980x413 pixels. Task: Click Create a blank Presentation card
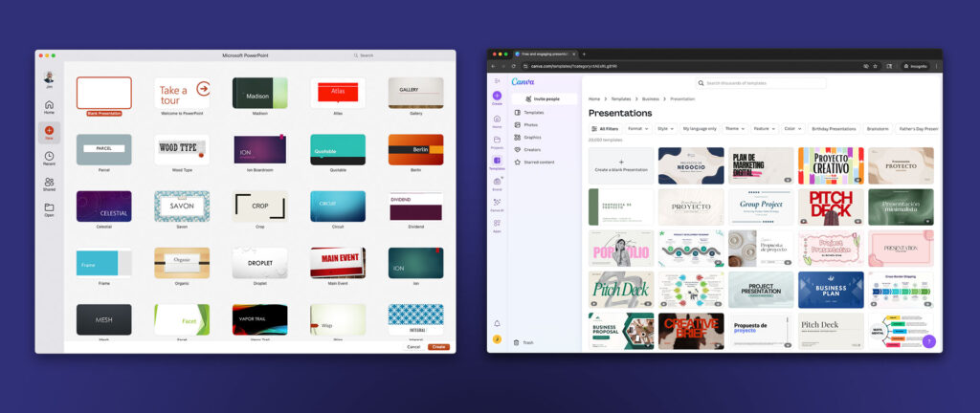click(621, 165)
